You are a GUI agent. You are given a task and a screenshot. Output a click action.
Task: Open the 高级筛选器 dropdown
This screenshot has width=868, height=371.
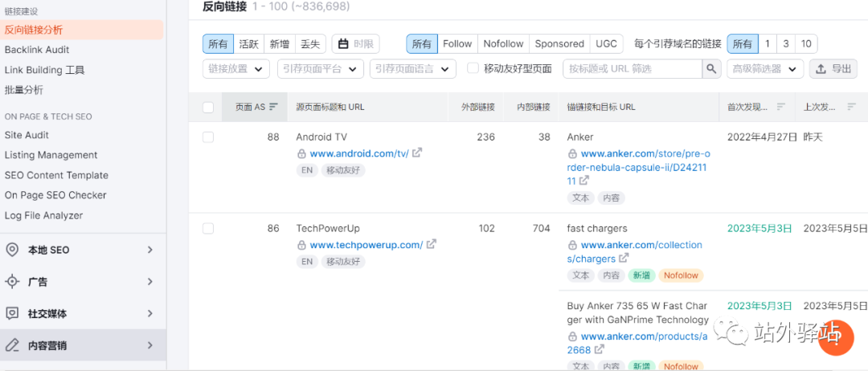coord(765,68)
